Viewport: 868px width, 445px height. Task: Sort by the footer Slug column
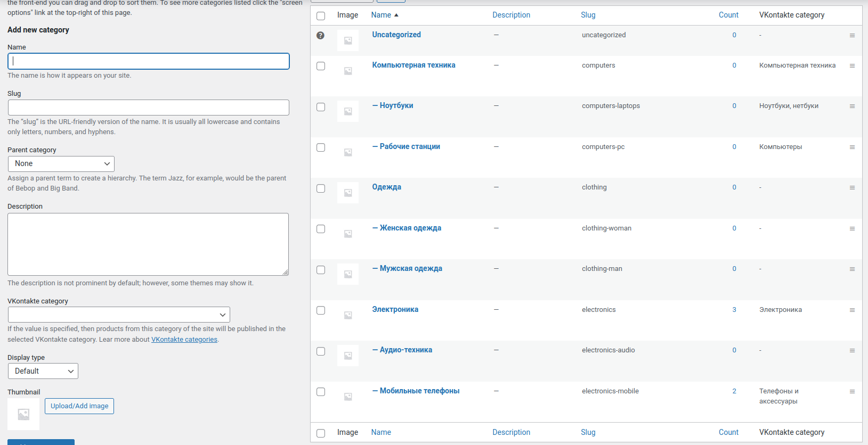pos(588,432)
